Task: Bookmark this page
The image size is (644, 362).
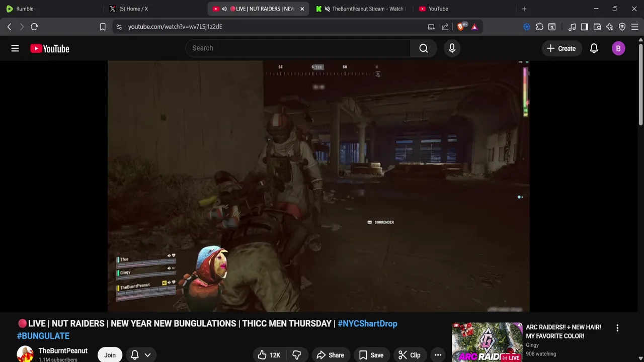Action: tap(103, 27)
